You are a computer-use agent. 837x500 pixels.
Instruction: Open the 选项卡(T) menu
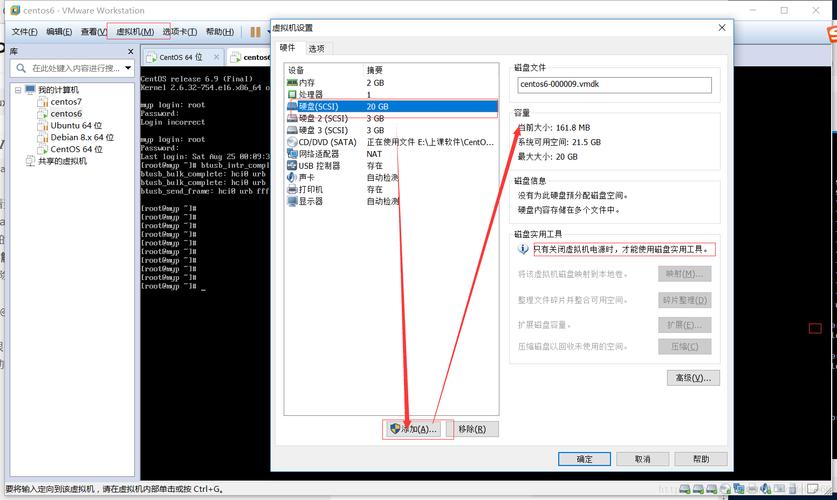180,32
